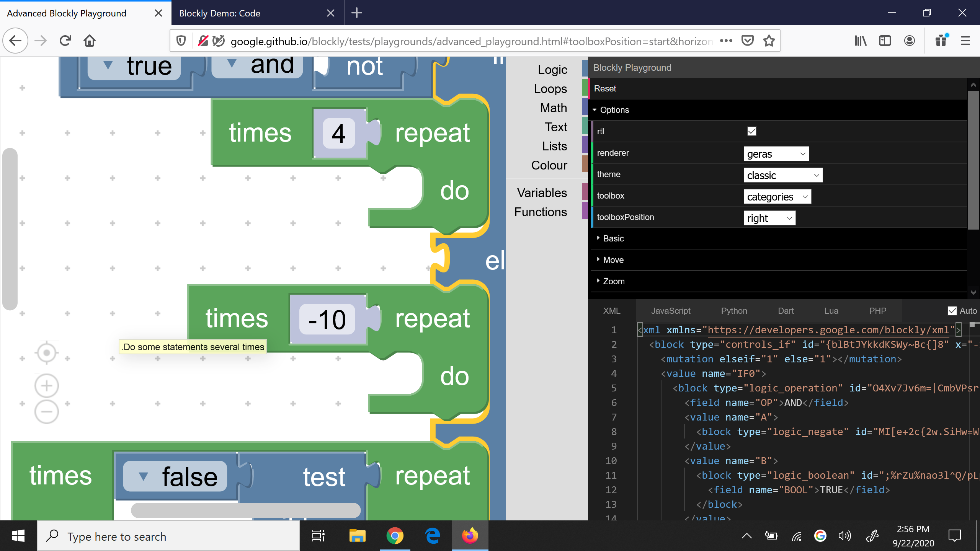Click the center workspace target icon
Image resolution: width=980 pixels, height=551 pixels.
(x=47, y=352)
